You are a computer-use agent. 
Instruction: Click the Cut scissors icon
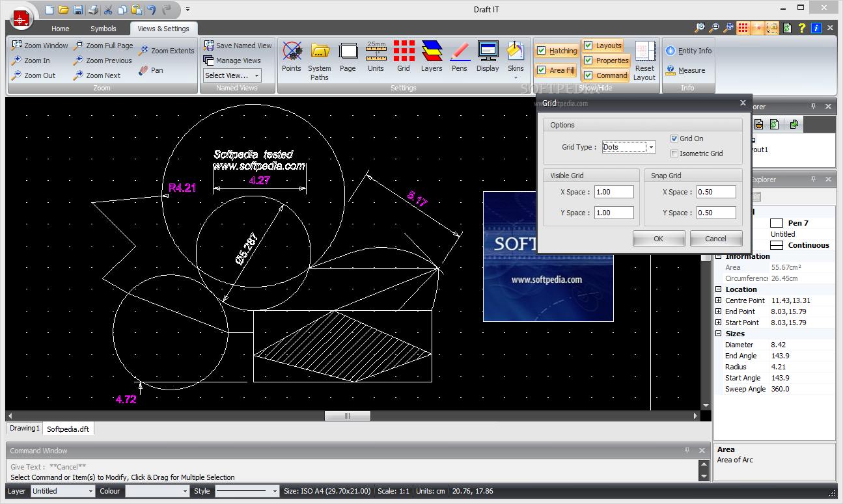point(108,10)
